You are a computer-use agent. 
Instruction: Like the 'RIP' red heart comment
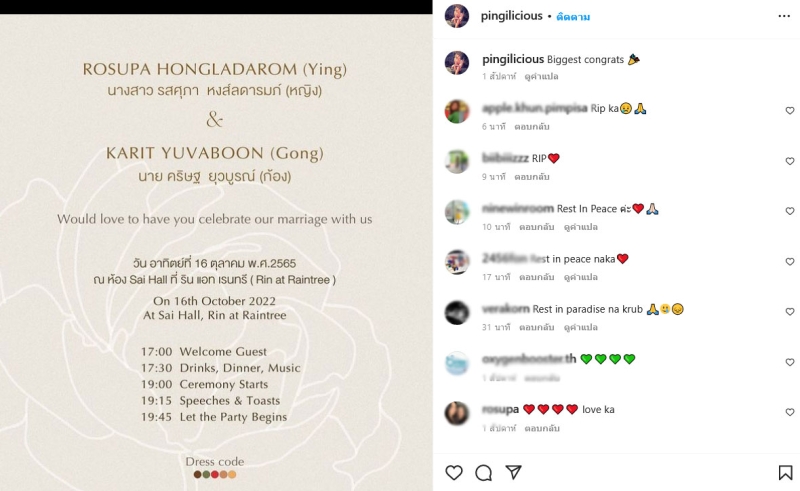790,161
